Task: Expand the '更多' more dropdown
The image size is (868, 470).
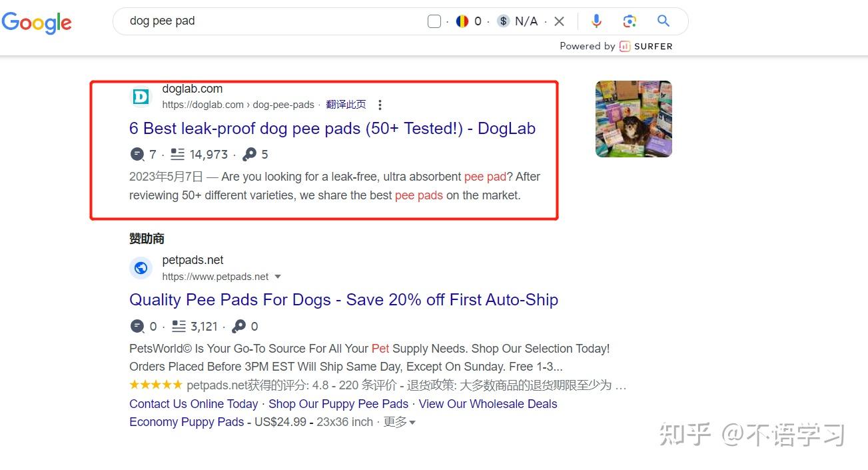Action: coord(400,422)
